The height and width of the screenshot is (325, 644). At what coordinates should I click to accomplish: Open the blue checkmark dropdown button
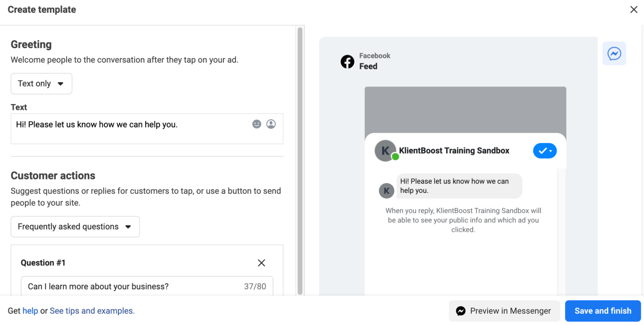[x=544, y=151]
